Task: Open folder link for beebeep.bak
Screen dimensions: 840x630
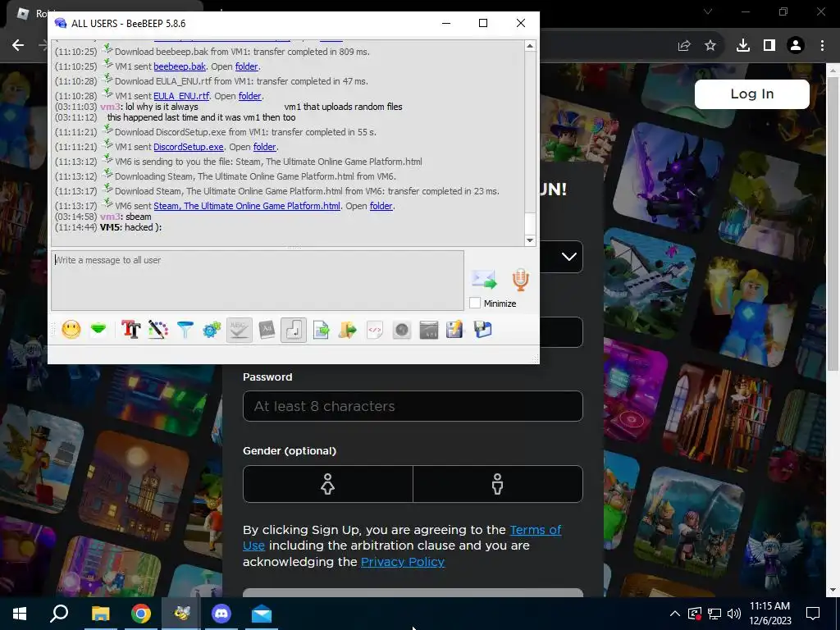Action: [x=246, y=66]
